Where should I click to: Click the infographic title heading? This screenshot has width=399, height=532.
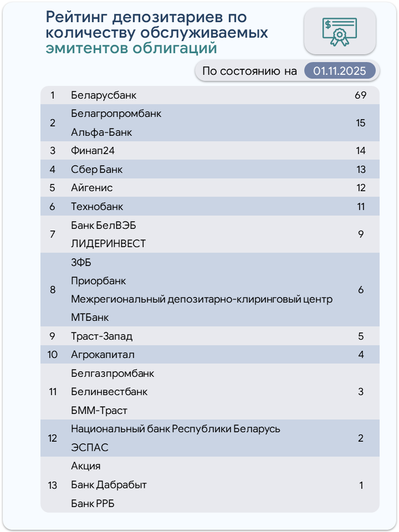pos(157,33)
